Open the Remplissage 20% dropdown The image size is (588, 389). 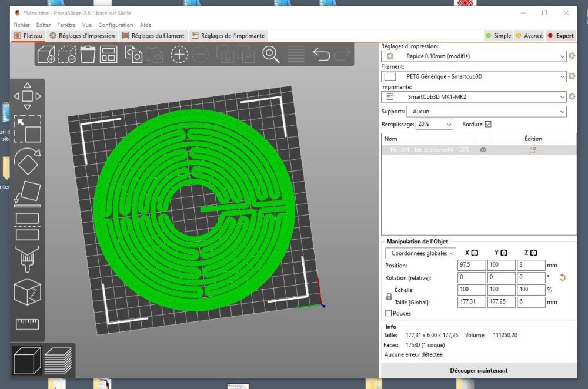point(435,125)
